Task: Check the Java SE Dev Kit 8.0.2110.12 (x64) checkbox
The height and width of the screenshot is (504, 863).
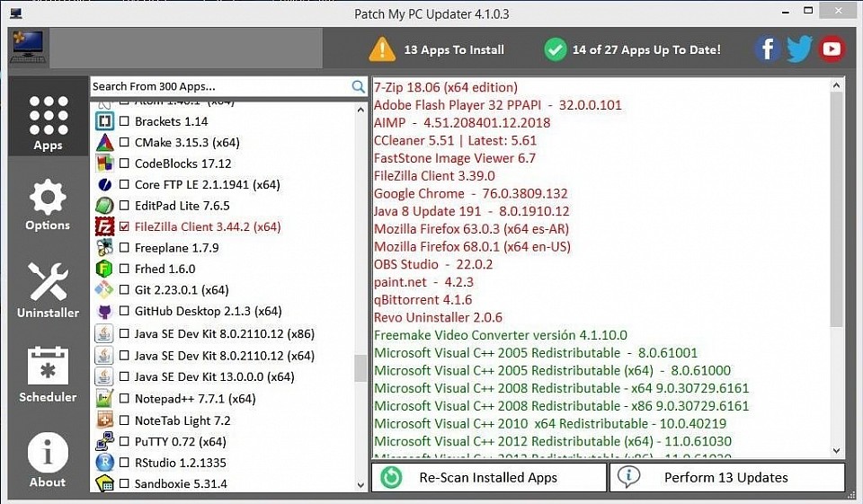Action: (124, 356)
